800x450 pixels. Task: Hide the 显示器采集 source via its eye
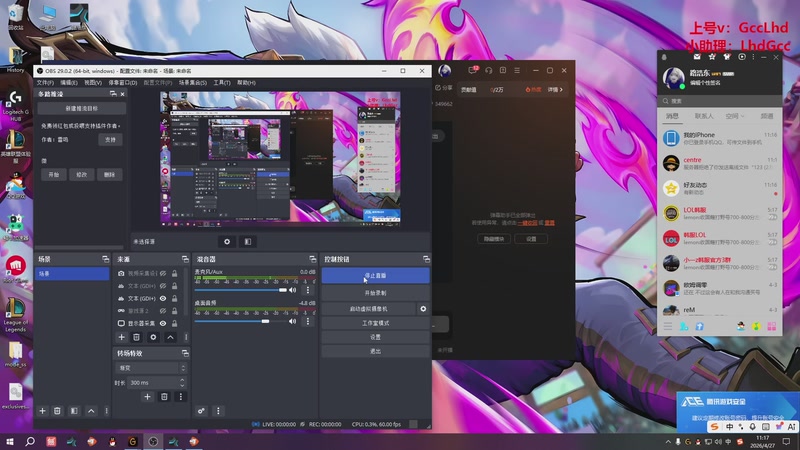point(163,323)
